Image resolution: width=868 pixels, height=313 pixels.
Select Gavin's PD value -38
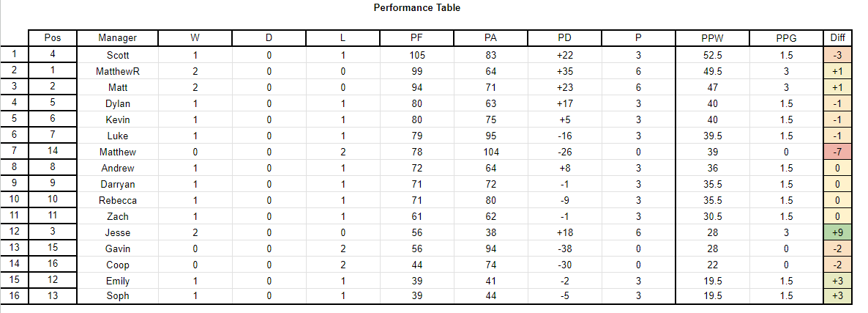pyautogui.click(x=565, y=248)
